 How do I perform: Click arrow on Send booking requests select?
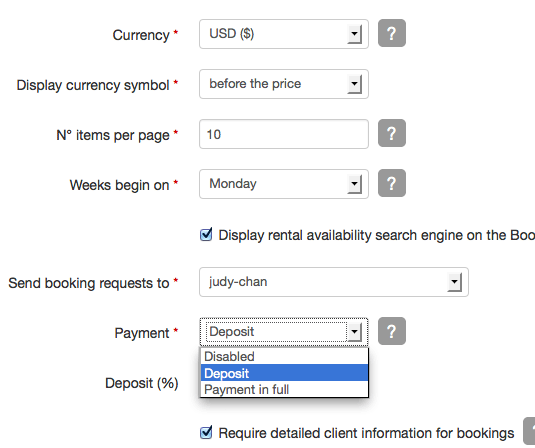click(x=454, y=282)
